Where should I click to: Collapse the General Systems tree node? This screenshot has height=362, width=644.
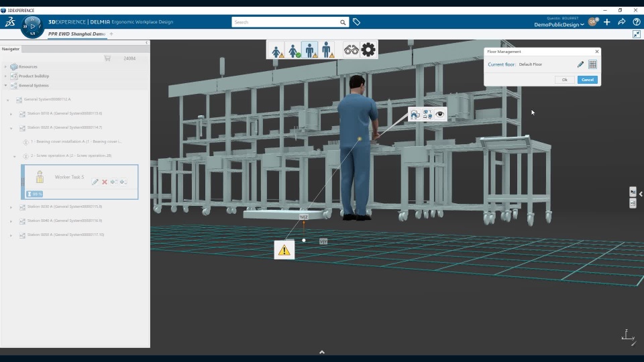point(6,86)
